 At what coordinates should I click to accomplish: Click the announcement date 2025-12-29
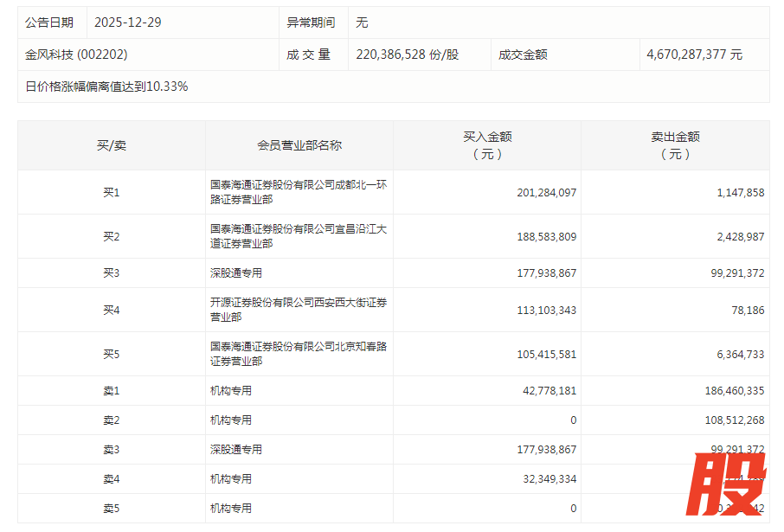pyautogui.click(x=127, y=22)
